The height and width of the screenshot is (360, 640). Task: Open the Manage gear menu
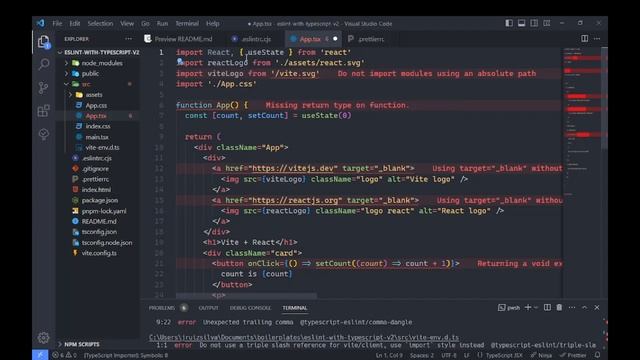pos(44,338)
